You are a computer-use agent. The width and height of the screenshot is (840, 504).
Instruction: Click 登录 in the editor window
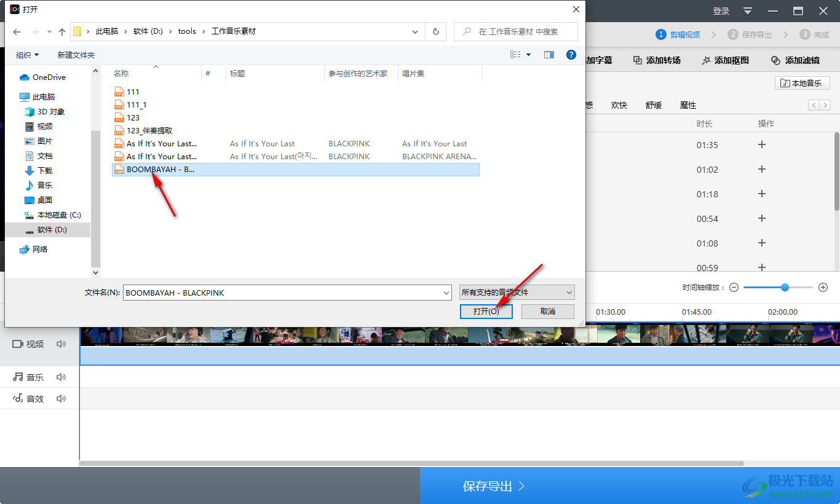point(721,11)
